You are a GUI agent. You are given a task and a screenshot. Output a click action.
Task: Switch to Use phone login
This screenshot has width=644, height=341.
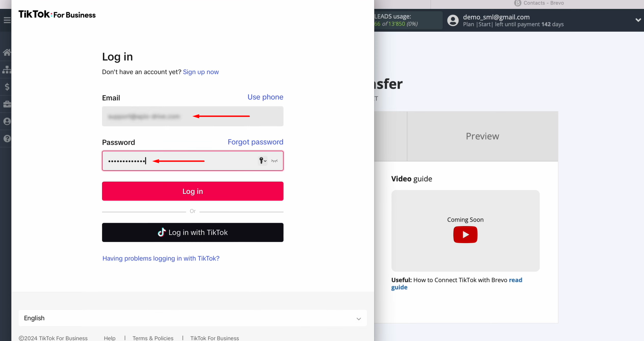coord(265,97)
